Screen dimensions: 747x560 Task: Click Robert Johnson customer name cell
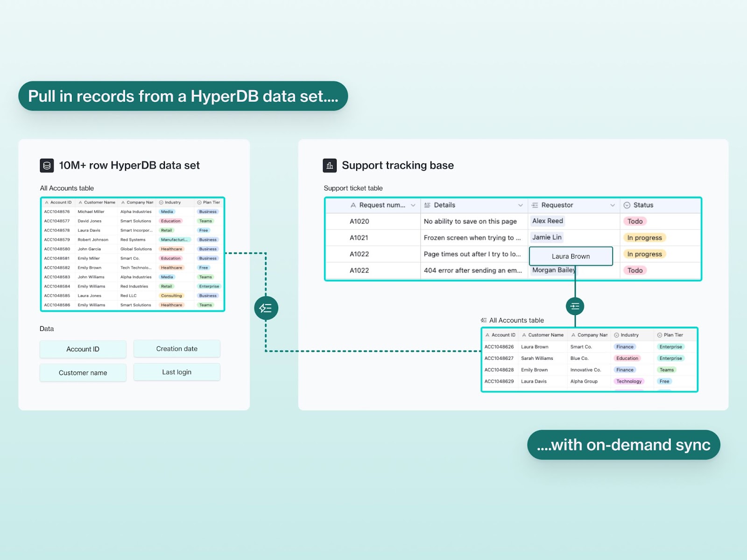pyautogui.click(x=93, y=240)
